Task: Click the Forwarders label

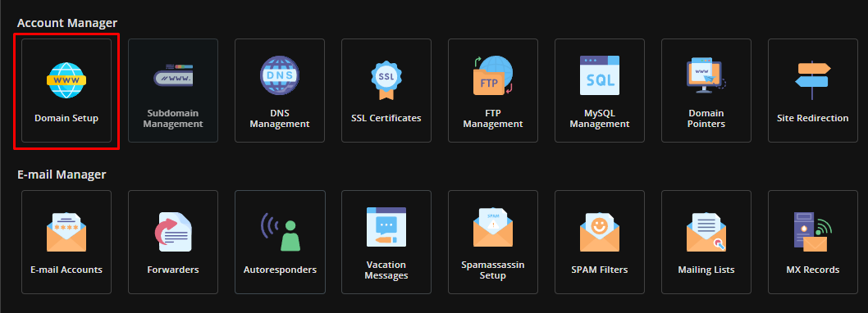Action: click(173, 270)
